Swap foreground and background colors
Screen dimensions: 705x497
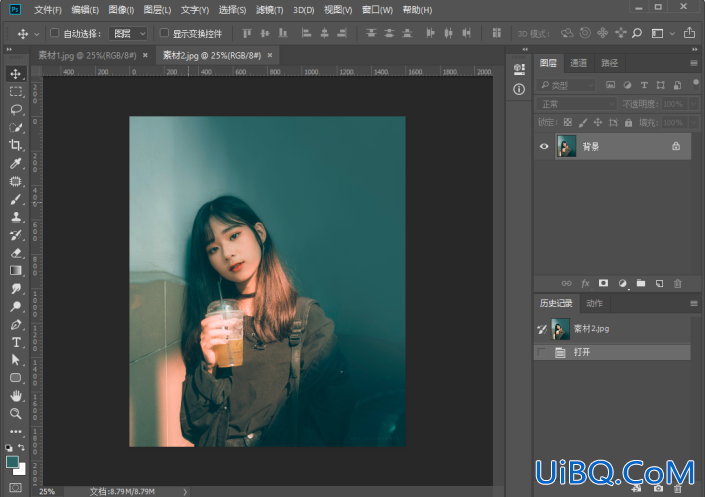tap(21, 447)
